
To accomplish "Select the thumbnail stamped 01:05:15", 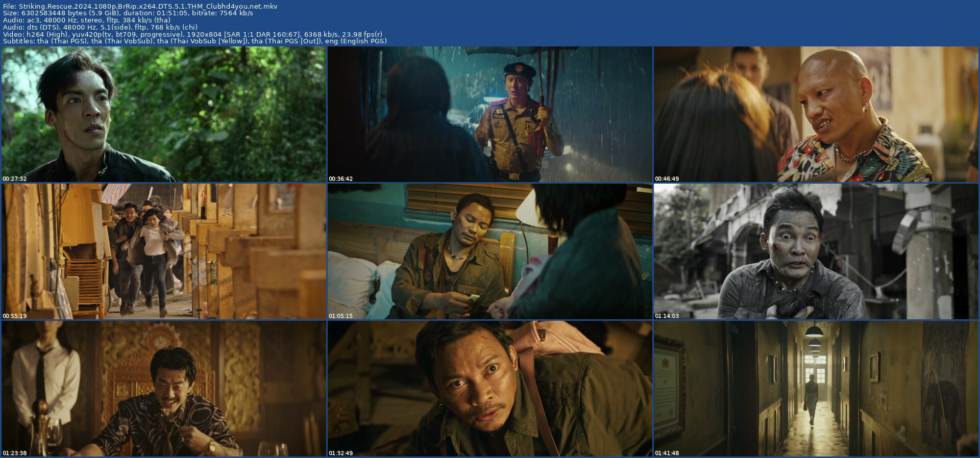I will pyautogui.click(x=490, y=251).
